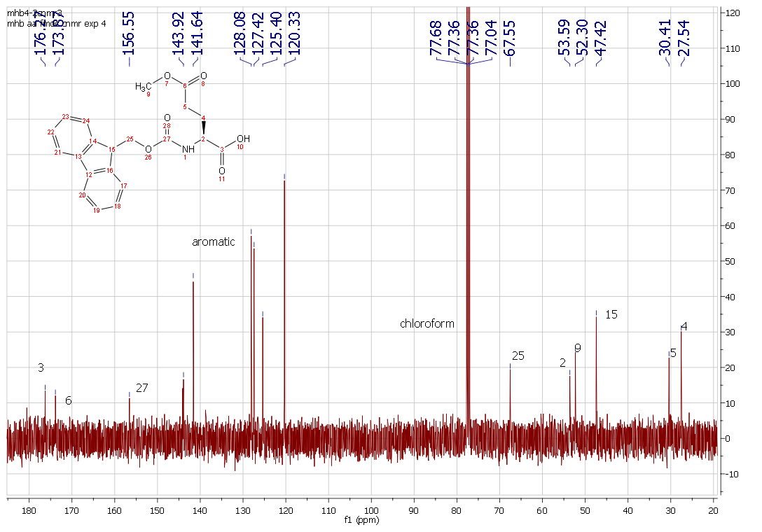Screen dimensions: 762x532
Task: Select the NH atom in the structure drawing
Action: point(186,149)
